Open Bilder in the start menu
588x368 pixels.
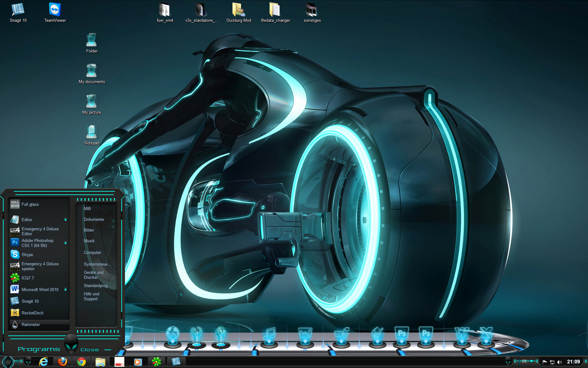(89, 230)
